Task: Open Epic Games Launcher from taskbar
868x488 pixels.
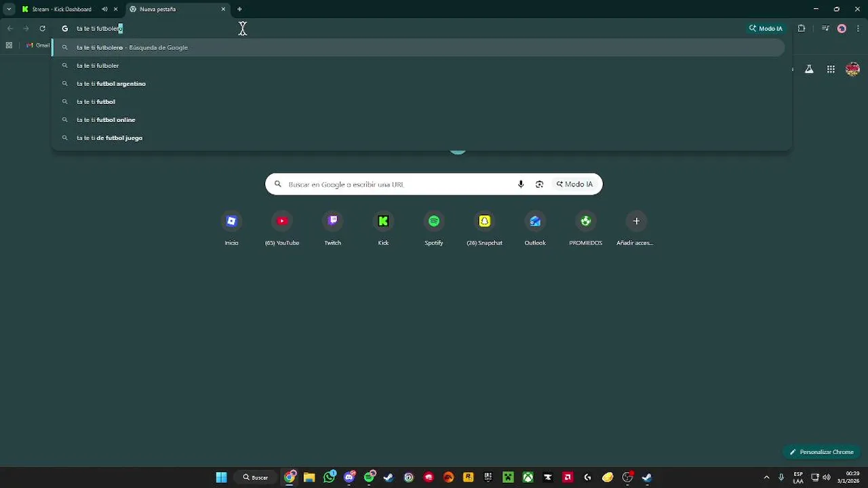Action: [x=488, y=477]
